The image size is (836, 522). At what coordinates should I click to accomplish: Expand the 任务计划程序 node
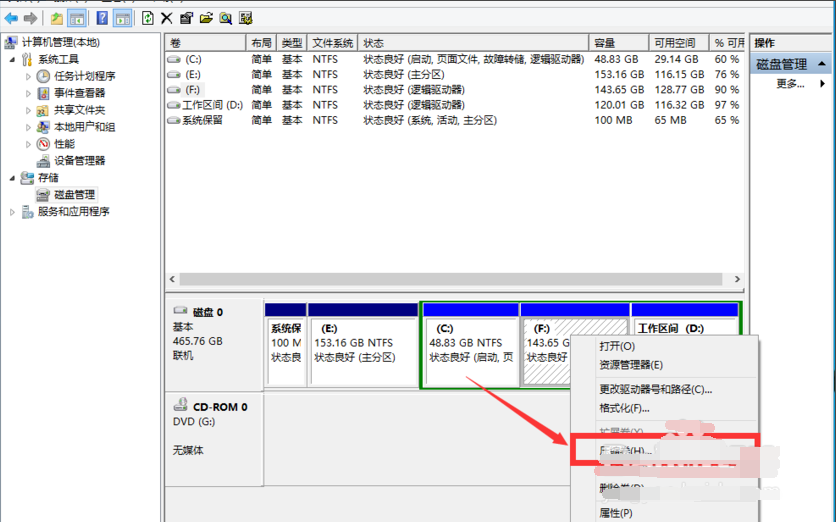click(x=28, y=76)
